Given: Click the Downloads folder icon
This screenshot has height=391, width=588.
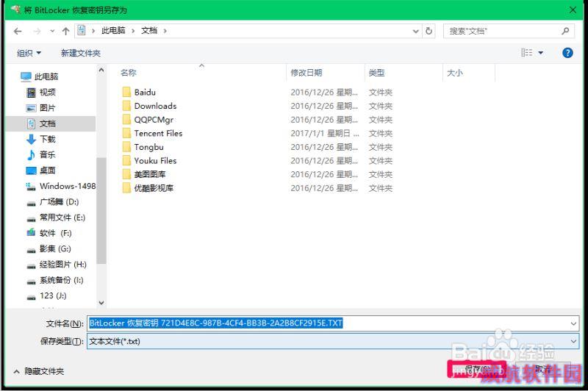Looking at the screenshot, I should coord(126,106).
